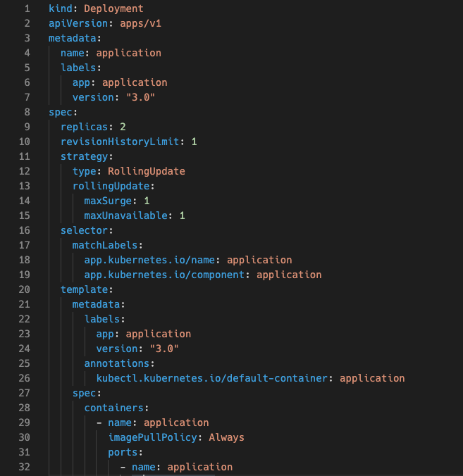This screenshot has height=476, width=463.
Task: Click line number 8 in the gutter
Action: [27, 112]
